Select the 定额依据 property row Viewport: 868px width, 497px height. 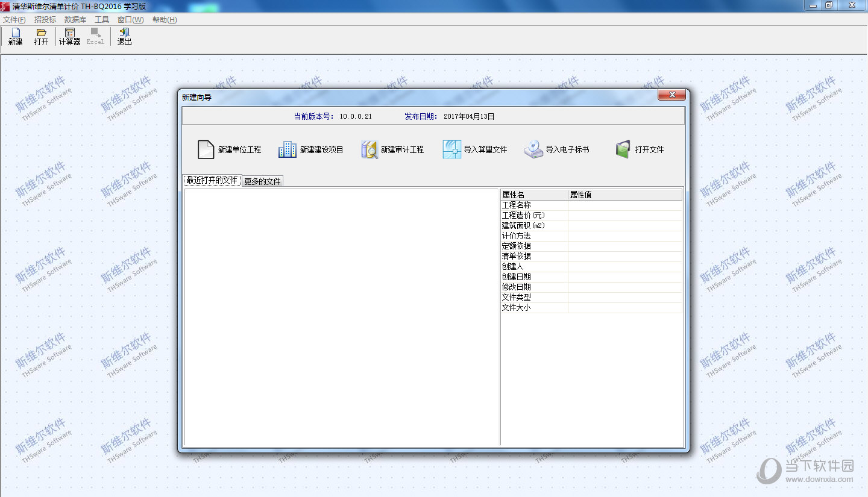tap(591, 246)
